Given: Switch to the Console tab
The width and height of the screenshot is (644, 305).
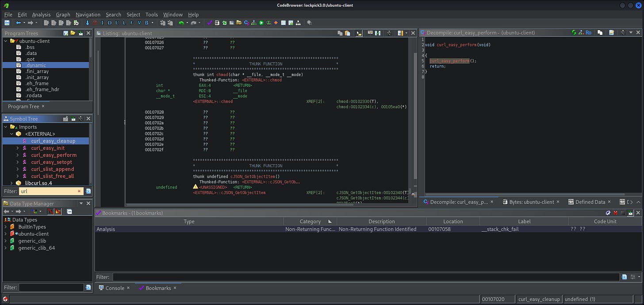Looking at the screenshot, I should [x=115, y=288].
